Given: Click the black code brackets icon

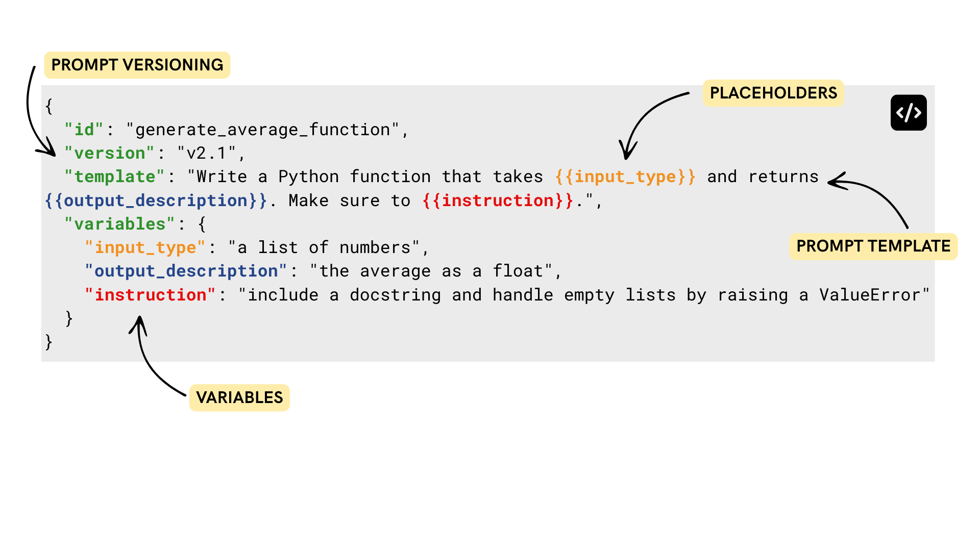Looking at the screenshot, I should pyautogui.click(x=909, y=113).
